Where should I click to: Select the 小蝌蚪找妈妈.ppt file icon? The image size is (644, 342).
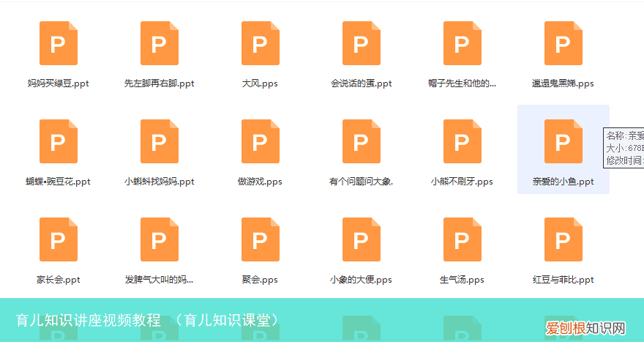point(160,141)
